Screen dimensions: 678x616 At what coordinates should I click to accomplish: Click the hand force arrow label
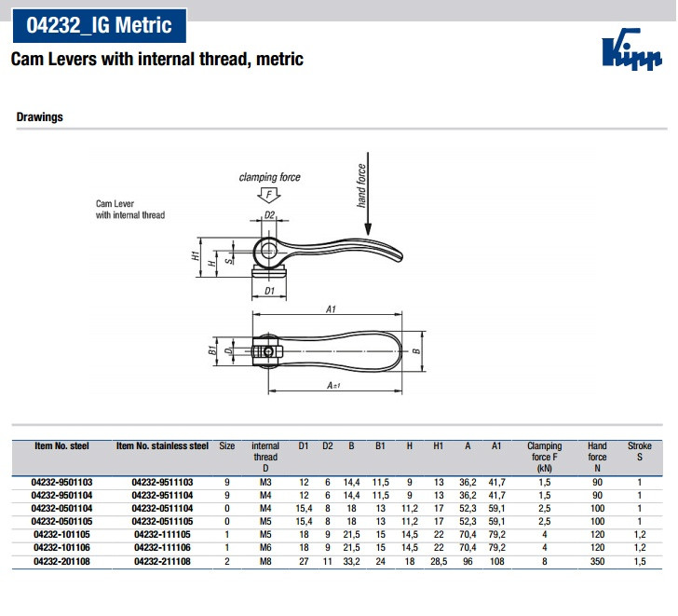tap(363, 185)
